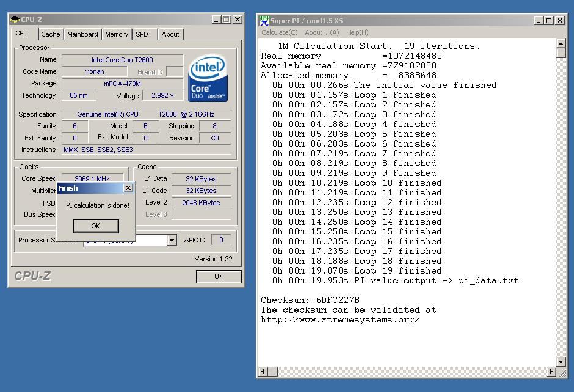574x392 pixels.
Task: Click the '1M Calculation Start. 19 iterations.' line
Action: 379,46
